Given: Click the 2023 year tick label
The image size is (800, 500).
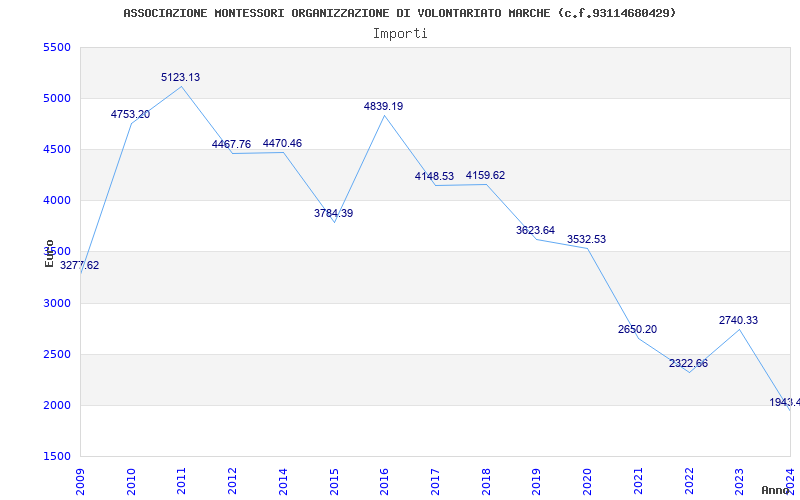Looking at the screenshot, I should (x=739, y=481).
